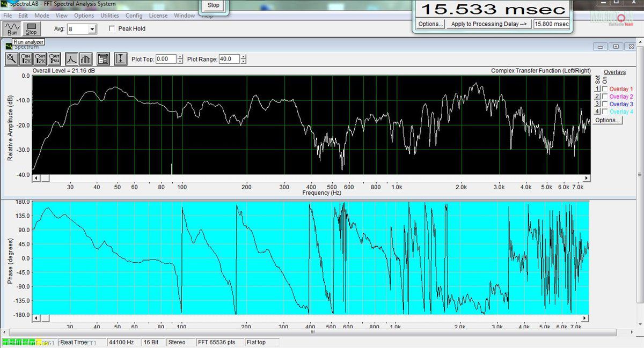Turn on Overlay 3 checkbox

pos(605,104)
